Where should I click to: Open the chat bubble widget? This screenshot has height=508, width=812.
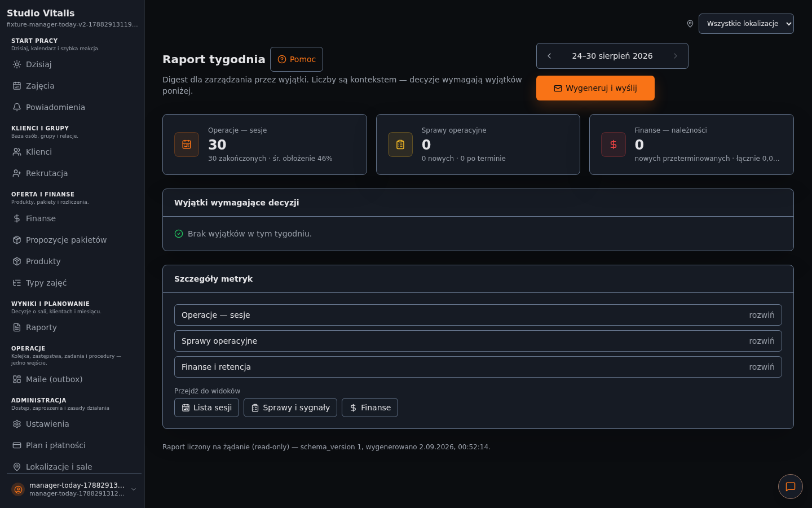791,487
